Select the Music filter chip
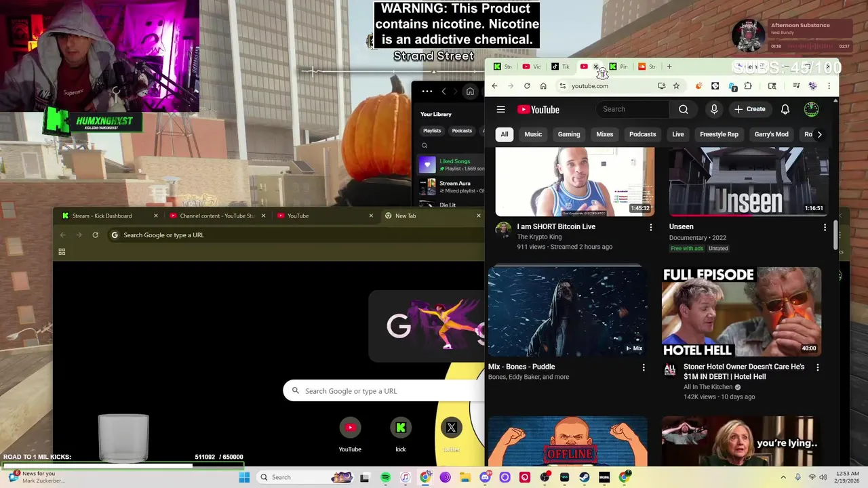 coord(533,134)
